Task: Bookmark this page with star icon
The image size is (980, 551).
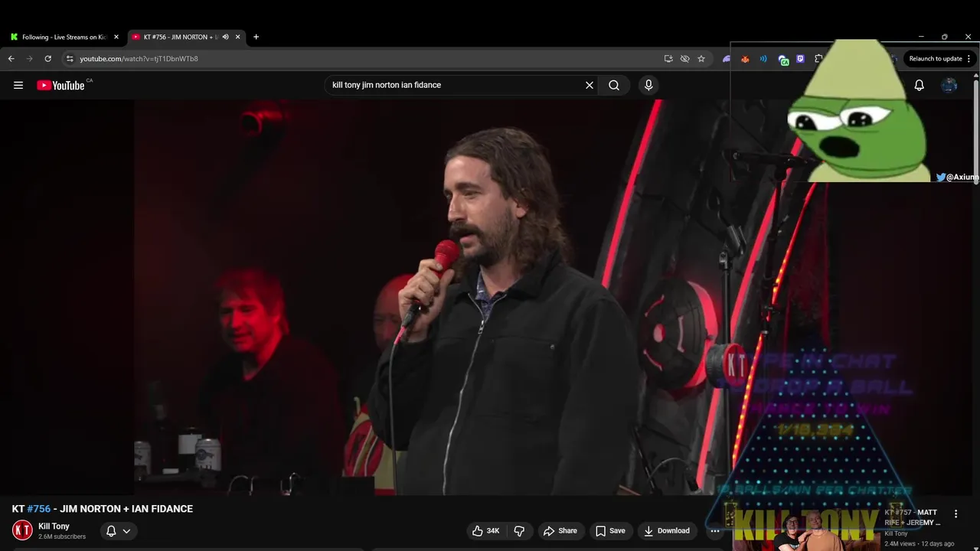Action: (701, 58)
